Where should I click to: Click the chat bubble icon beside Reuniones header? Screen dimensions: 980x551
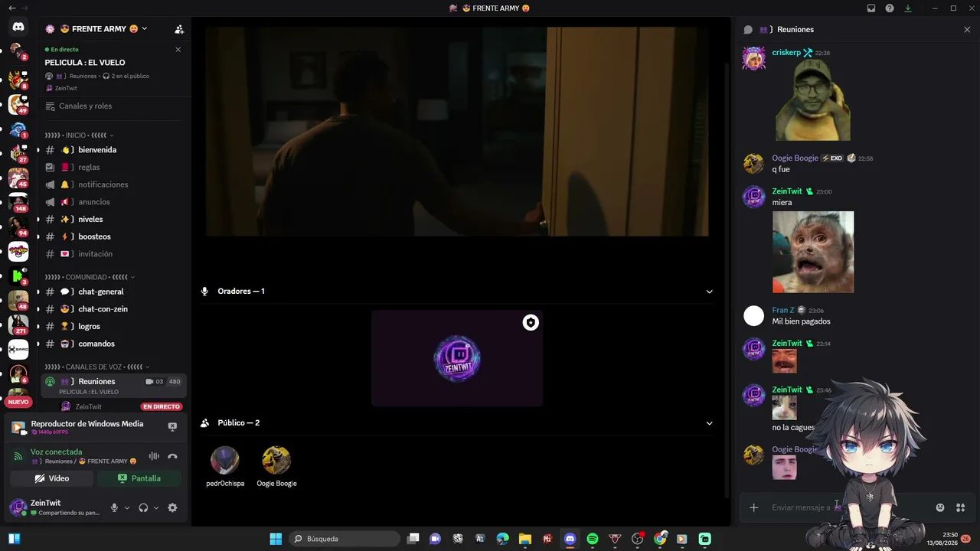[748, 30]
